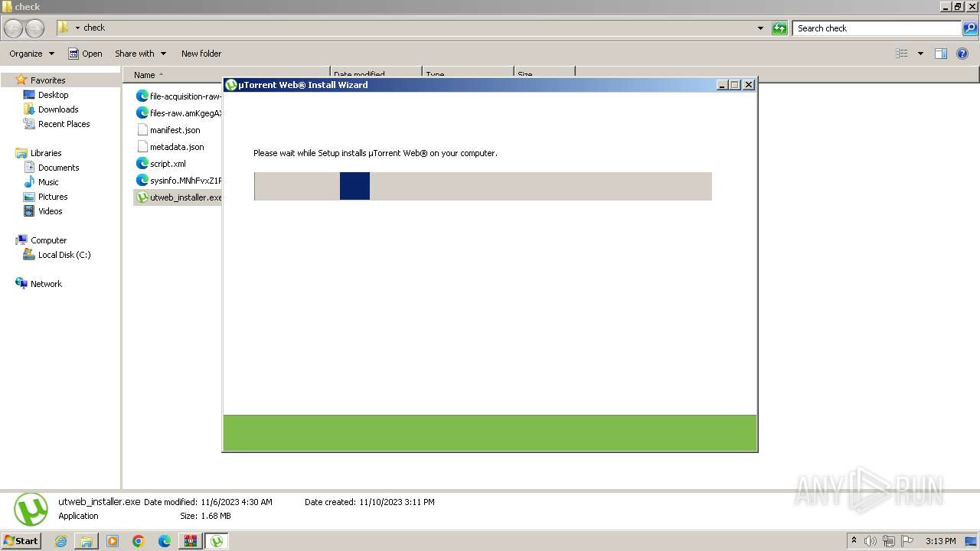Open the Videos library
This screenshot has height=551, width=980.
tap(51, 211)
